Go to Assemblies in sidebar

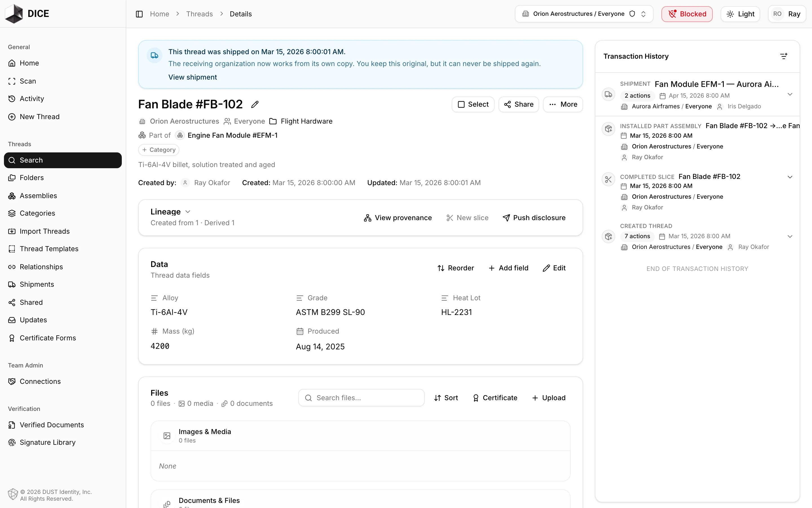coord(63,196)
